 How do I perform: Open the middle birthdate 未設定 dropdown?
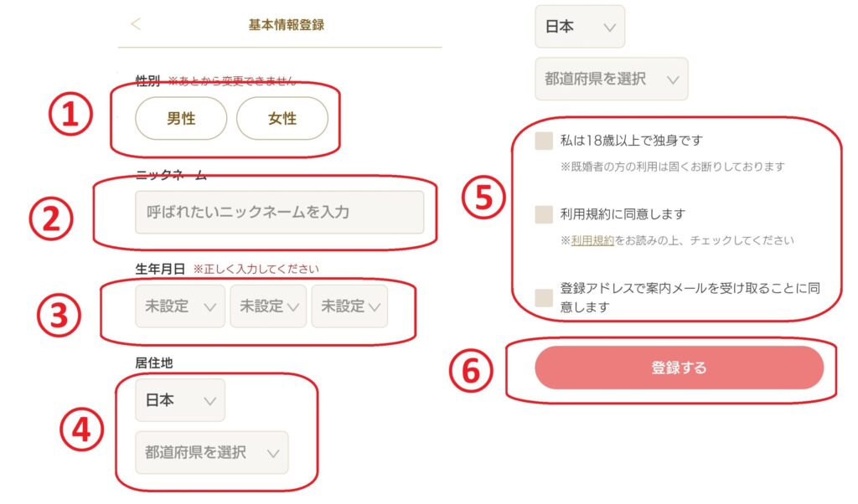point(268,306)
